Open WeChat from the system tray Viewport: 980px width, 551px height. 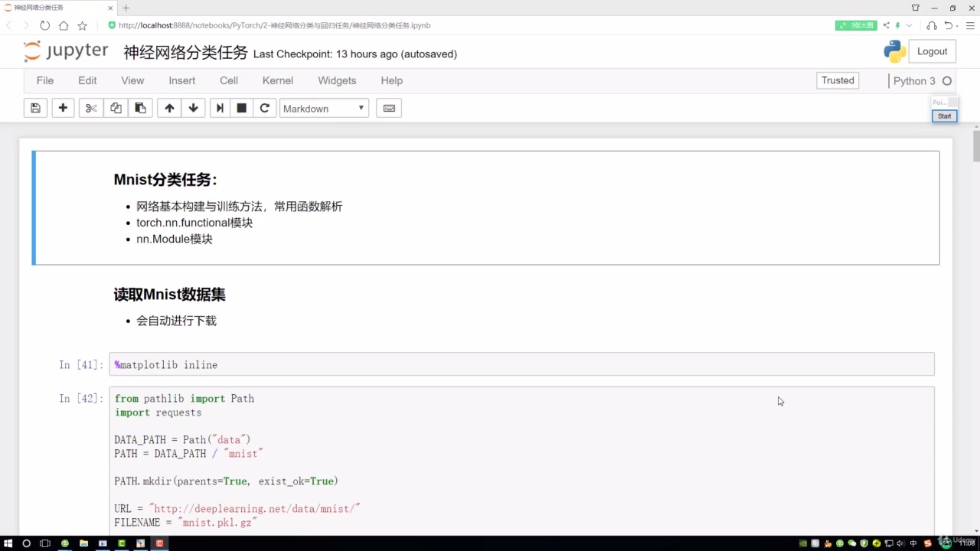[852, 544]
